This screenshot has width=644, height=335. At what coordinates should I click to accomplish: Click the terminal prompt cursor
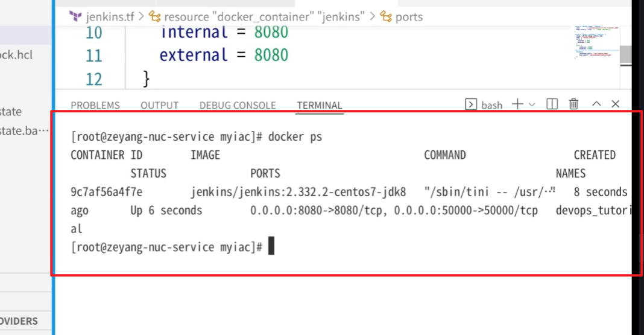click(x=271, y=246)
